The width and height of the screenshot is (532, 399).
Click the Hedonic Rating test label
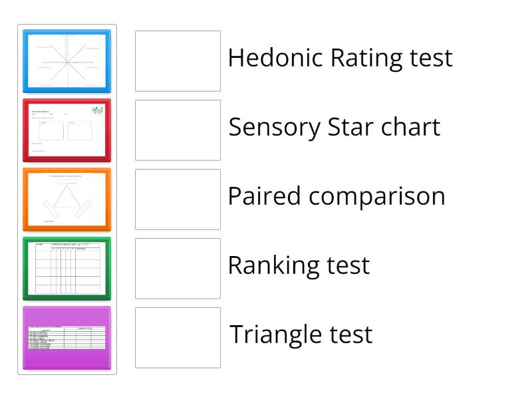340,59
